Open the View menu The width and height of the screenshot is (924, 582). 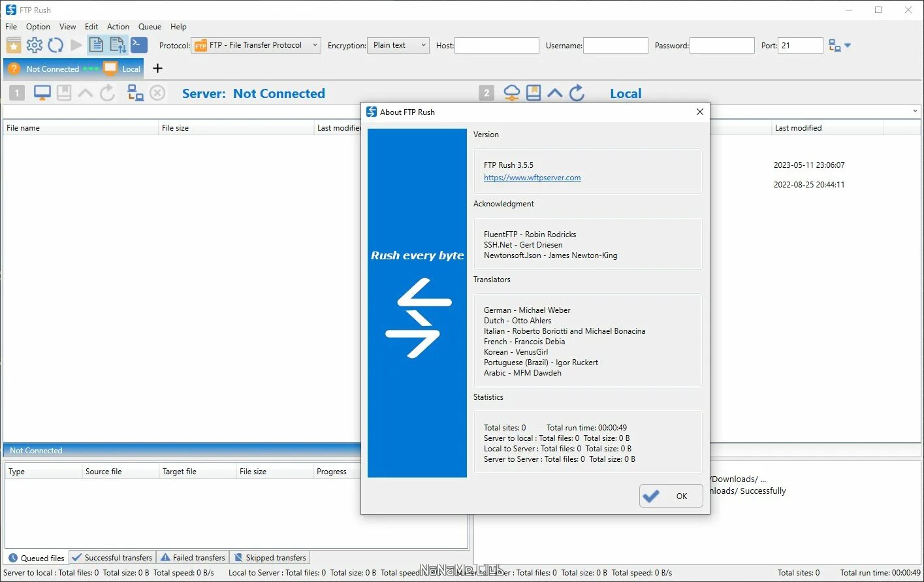tap(67, 27)
